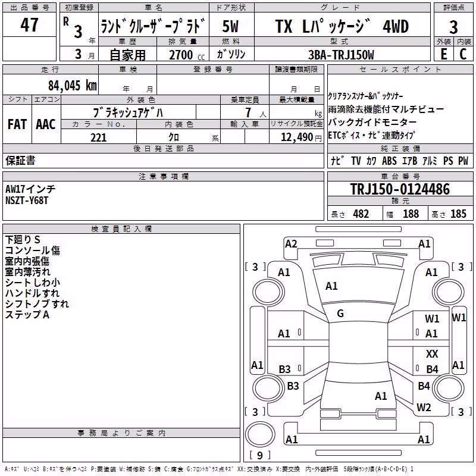
Task: Click the エアB equipment item
Action: click(409, 161)
